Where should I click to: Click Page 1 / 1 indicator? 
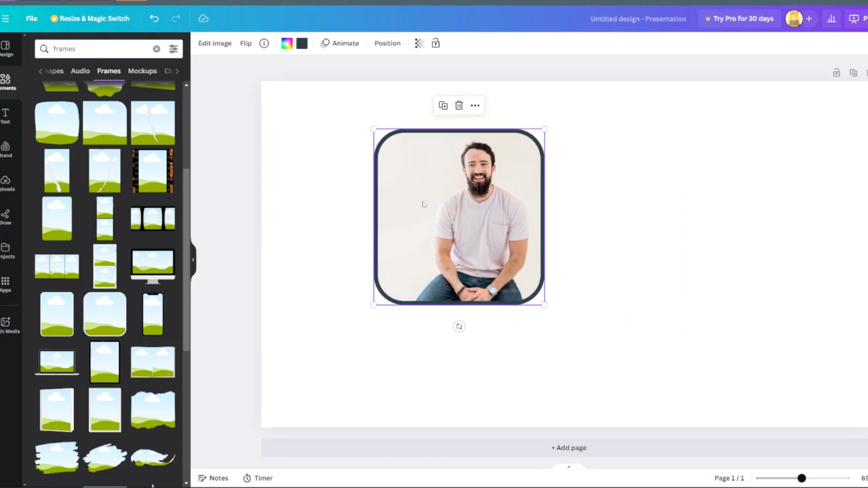click(x=729, y=478)
